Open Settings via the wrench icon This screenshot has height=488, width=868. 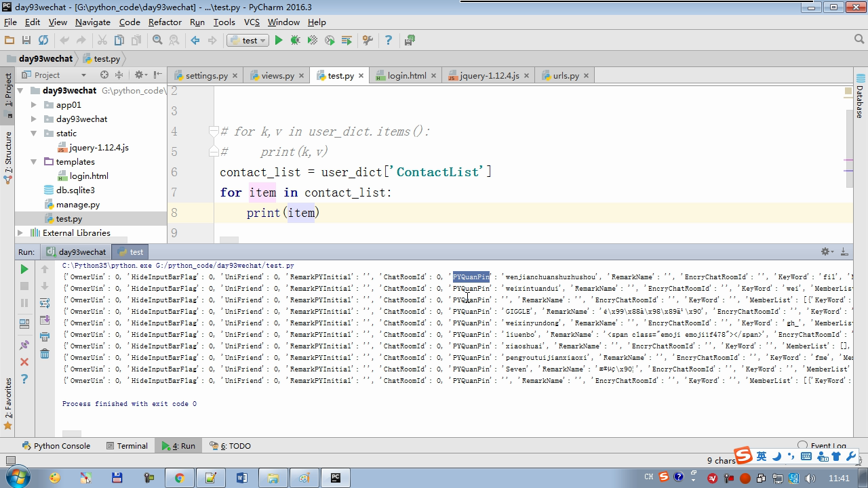(x=368, y=41)
